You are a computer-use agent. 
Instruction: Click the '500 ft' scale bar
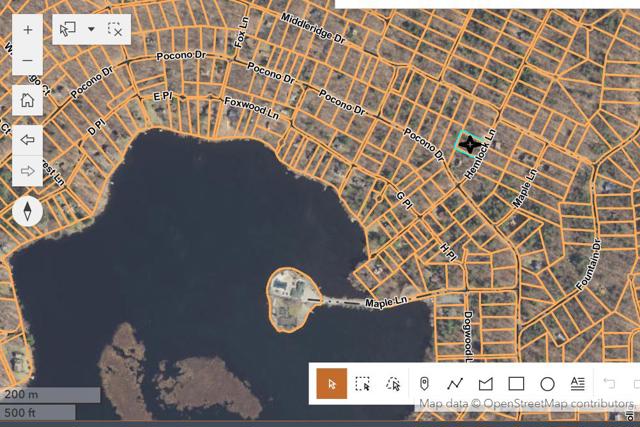tap(38, 412)
